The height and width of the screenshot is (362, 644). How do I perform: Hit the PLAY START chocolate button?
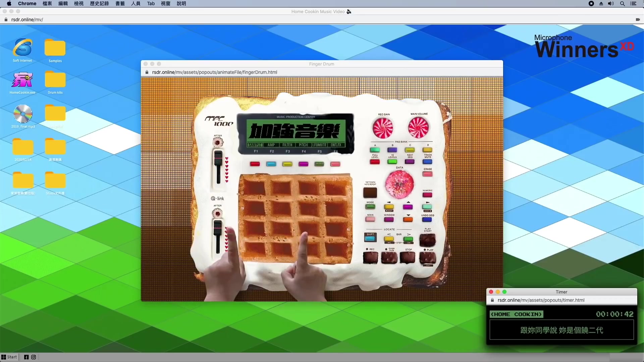[427, 240]
